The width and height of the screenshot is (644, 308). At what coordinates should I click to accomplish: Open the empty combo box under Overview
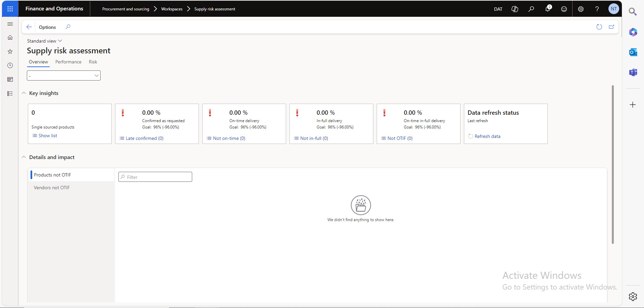[64, 75]
